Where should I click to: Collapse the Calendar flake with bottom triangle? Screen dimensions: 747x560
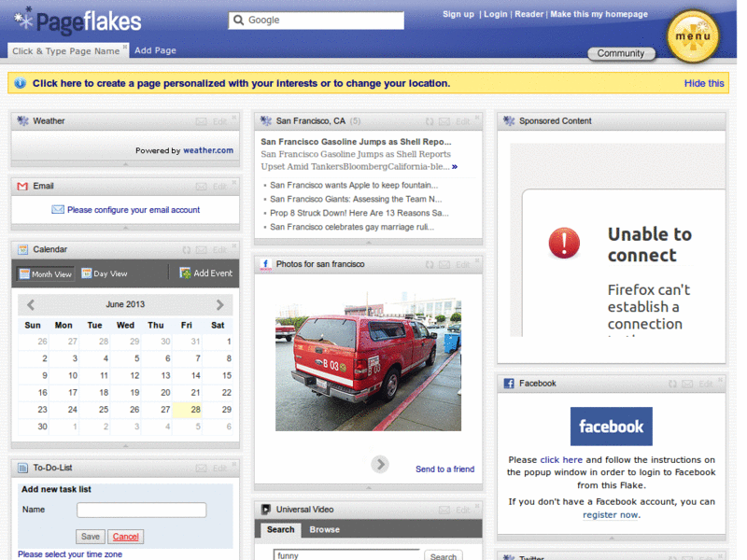[x=125, y=446]
